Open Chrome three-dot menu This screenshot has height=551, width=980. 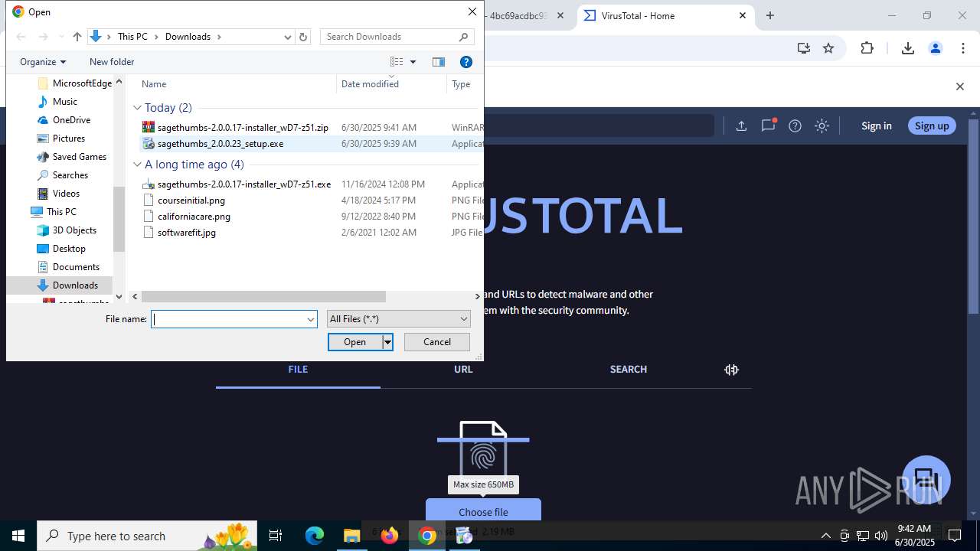(x=963, y=48)
